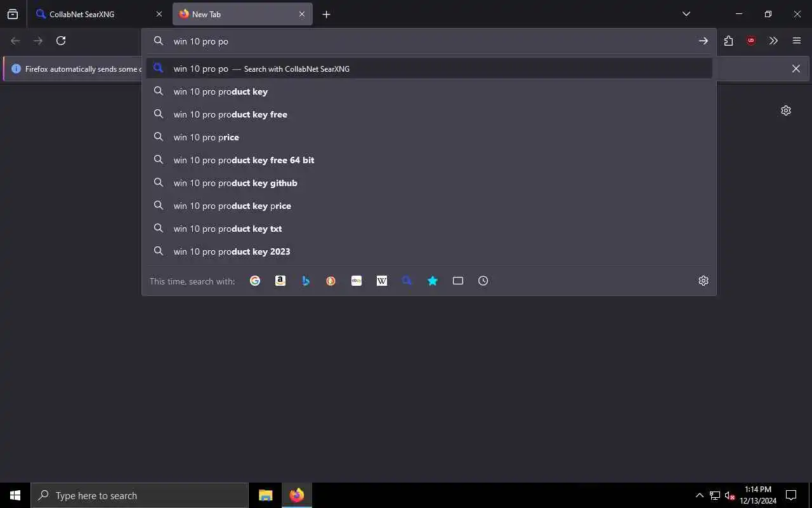The height and width of the screenshot is (508, 812).
Task: Click the taskbar 'Type here to search' box
Action: point(140,495)
